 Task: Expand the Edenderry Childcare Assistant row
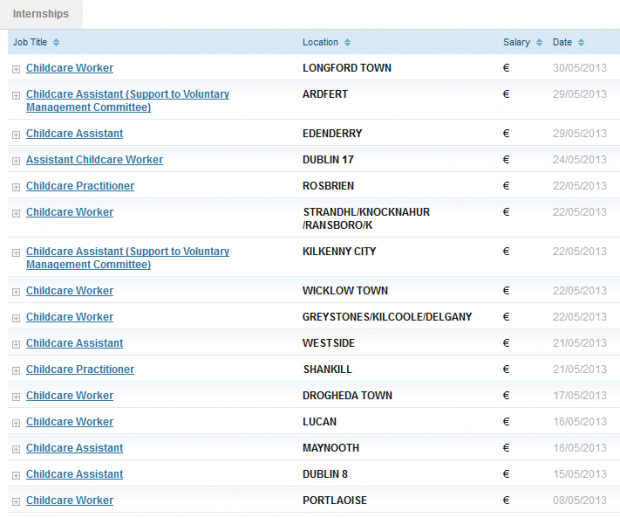point(16,135)
